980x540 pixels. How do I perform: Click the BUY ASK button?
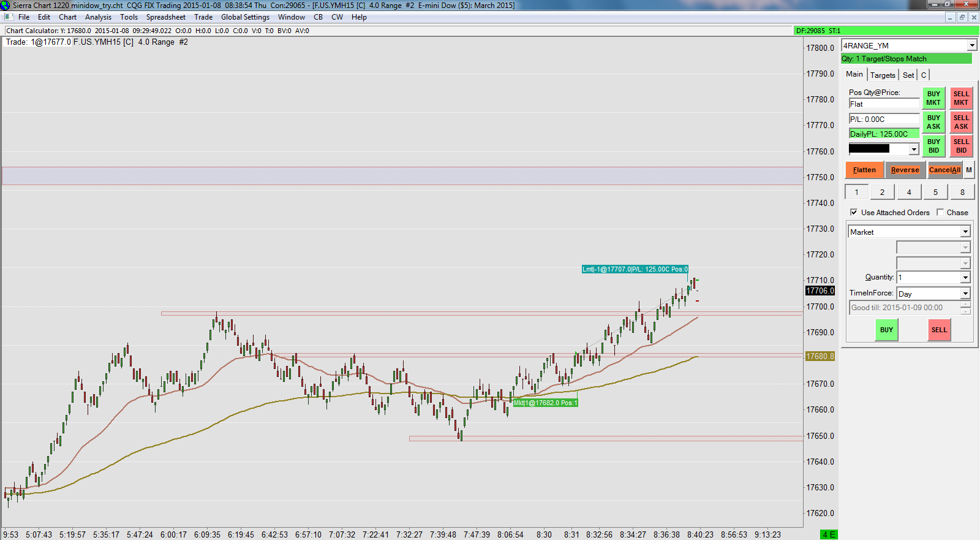(933, 122)
